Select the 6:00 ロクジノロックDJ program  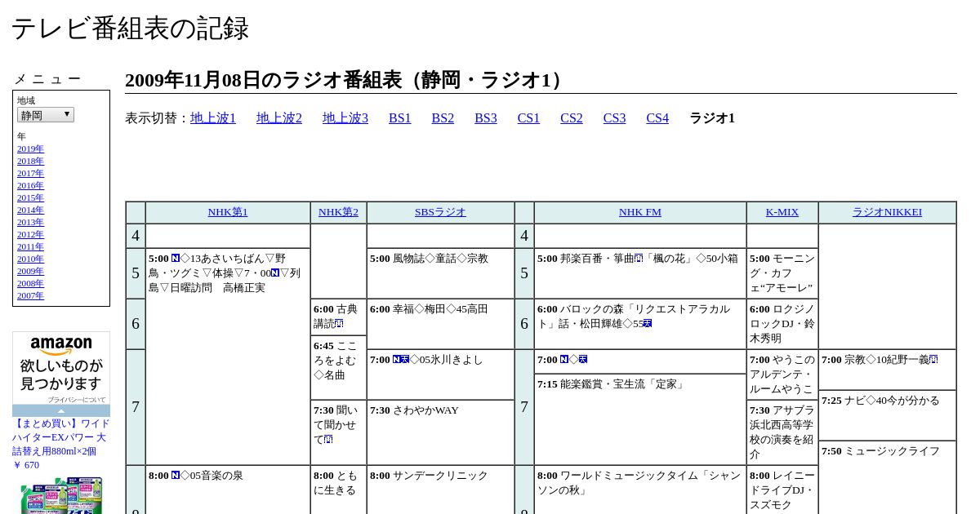click(782, 324)
